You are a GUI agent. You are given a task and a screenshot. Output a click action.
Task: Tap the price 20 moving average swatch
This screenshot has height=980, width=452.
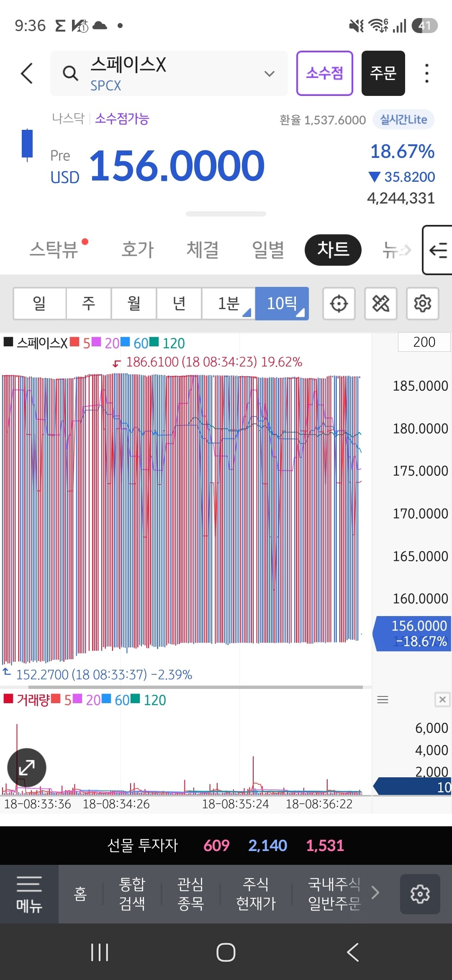tap(96, 342)
